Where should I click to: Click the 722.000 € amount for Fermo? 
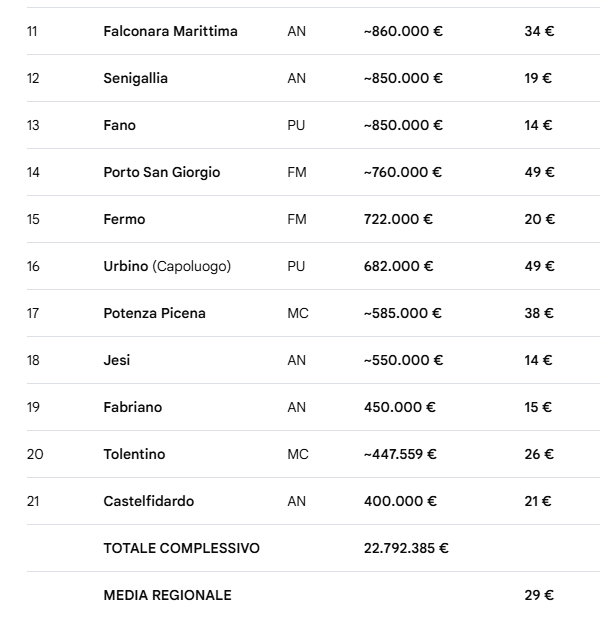[398, 219]
